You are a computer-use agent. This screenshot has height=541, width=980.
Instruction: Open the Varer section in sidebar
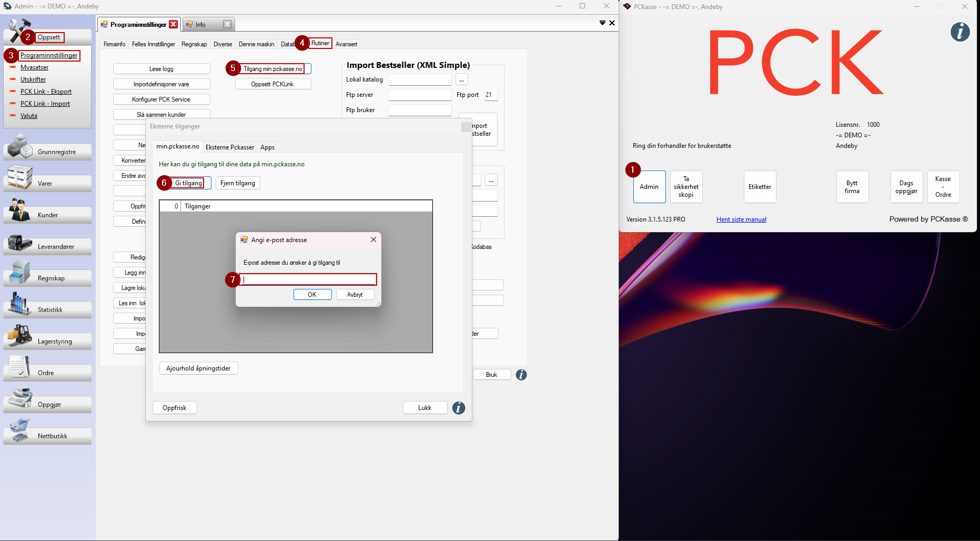(x=21, y=178)
